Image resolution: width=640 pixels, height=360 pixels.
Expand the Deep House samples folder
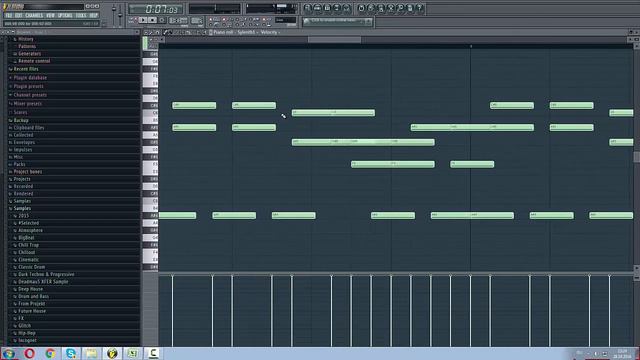(x=31, y=289)
